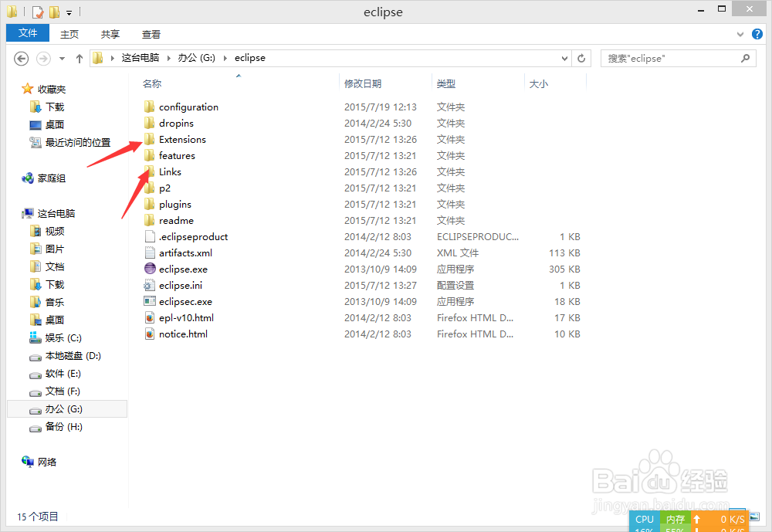Open 最近访问的位置 in the sidebar
The height and width of the screenshot is (532, 772).
[x=78, y=142]
